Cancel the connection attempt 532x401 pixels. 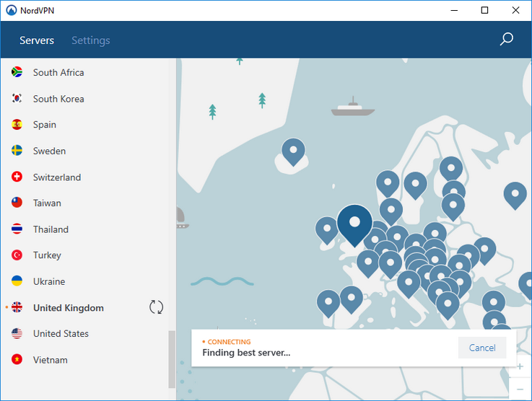pyautogui.click(x=482, y=348)
